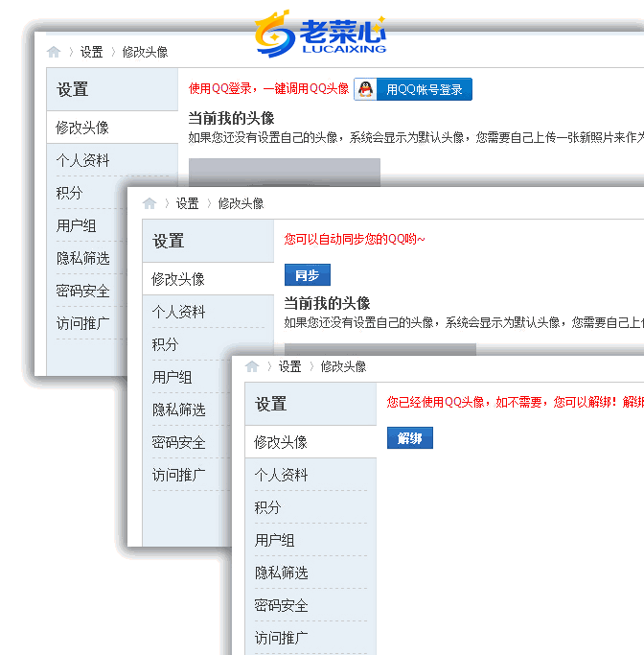Select 个人资料 sidebar item in top window

click(x=82, y=160)
